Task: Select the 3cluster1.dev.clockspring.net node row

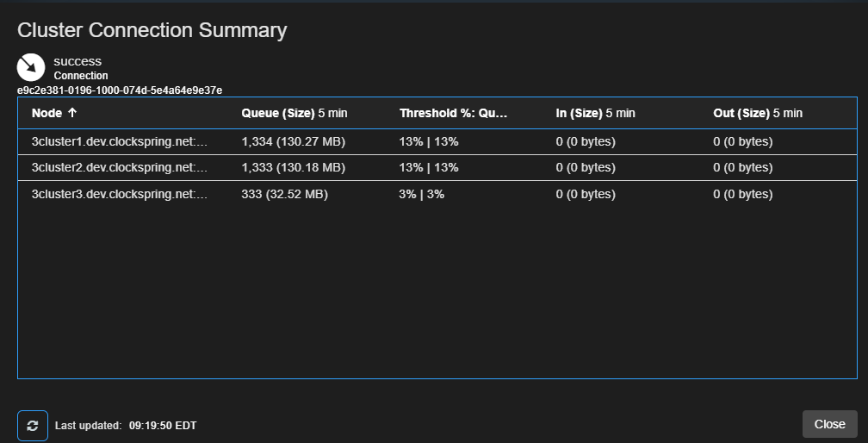Action: [437, 141]
